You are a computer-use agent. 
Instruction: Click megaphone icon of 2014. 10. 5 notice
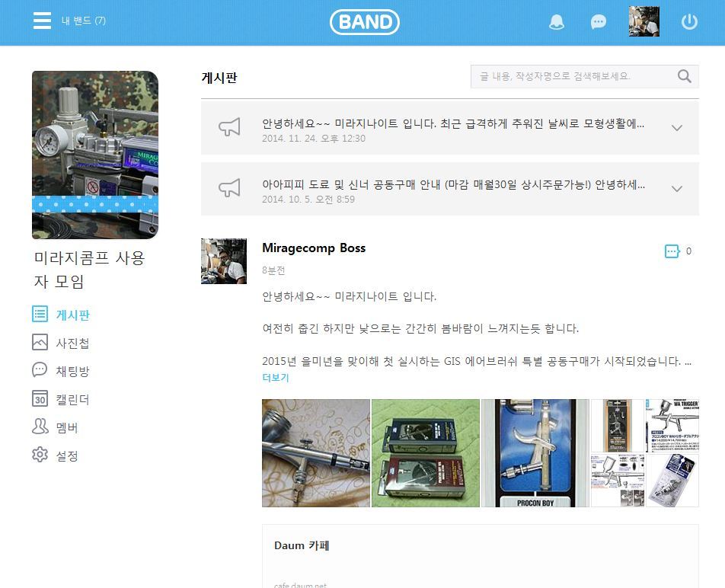(x=230, y=187)
